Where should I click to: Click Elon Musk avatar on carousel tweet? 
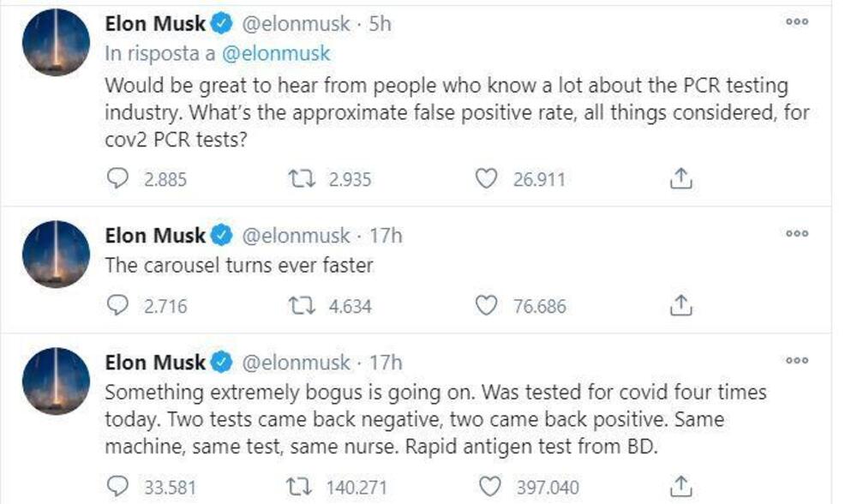pyautogui.click(x=56, y=255)
